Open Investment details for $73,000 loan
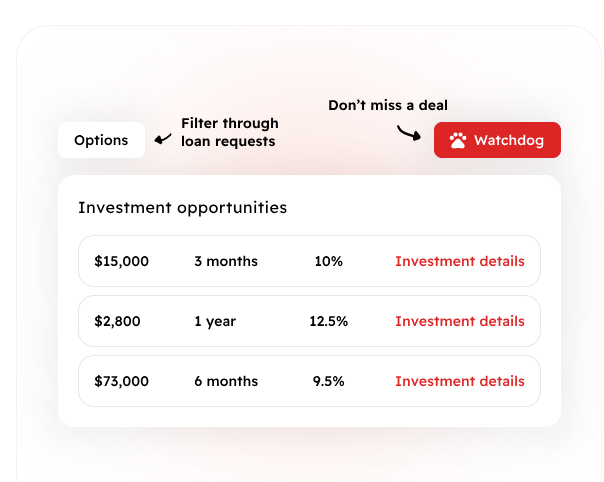Screen dimensions: 604x482 pos(459,381)
